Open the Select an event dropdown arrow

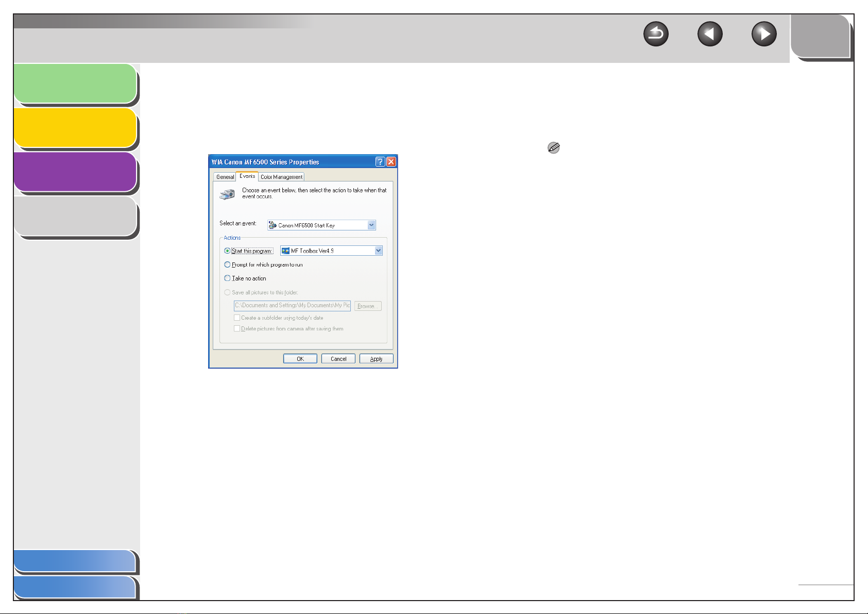[371, 225]
